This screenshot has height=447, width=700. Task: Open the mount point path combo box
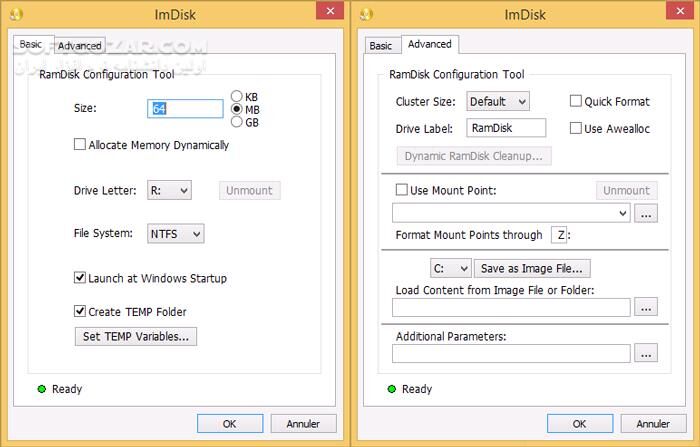(x=511, y=213)
